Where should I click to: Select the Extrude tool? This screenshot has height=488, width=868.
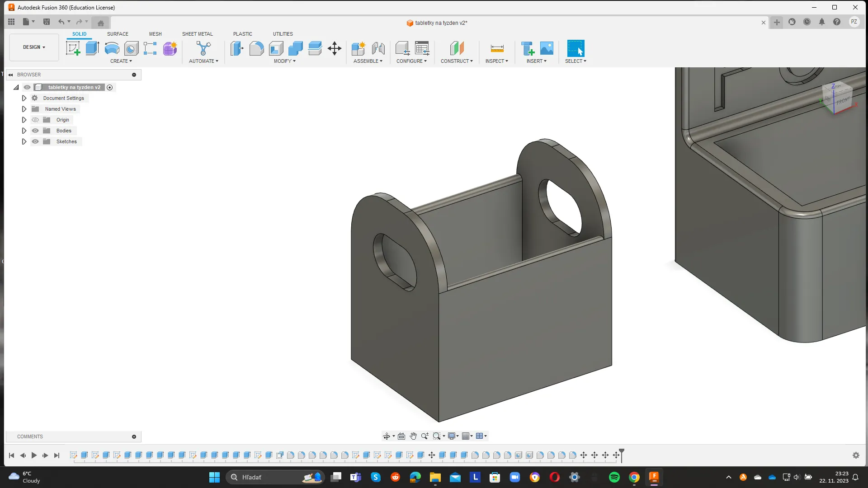tap(92, 48)
